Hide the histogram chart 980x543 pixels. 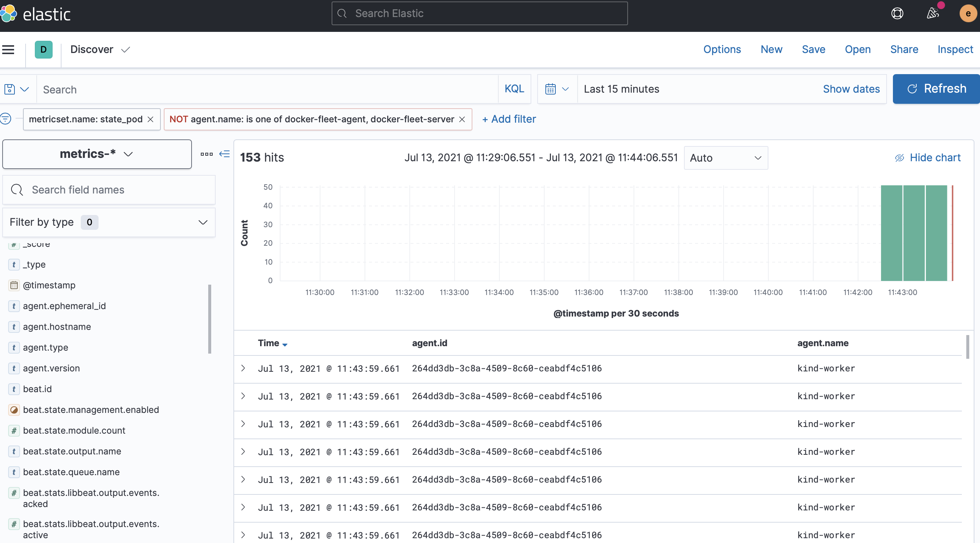[927, 158]
